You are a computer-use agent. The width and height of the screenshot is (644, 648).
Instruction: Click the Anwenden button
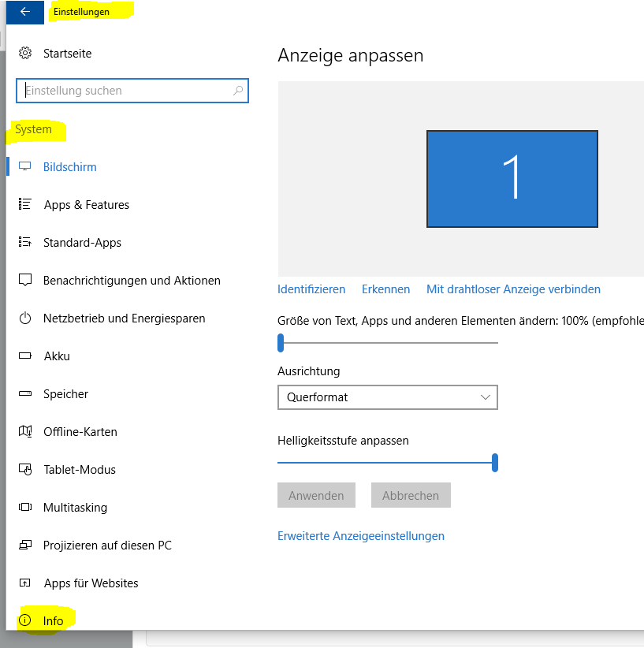pos(316,495)
